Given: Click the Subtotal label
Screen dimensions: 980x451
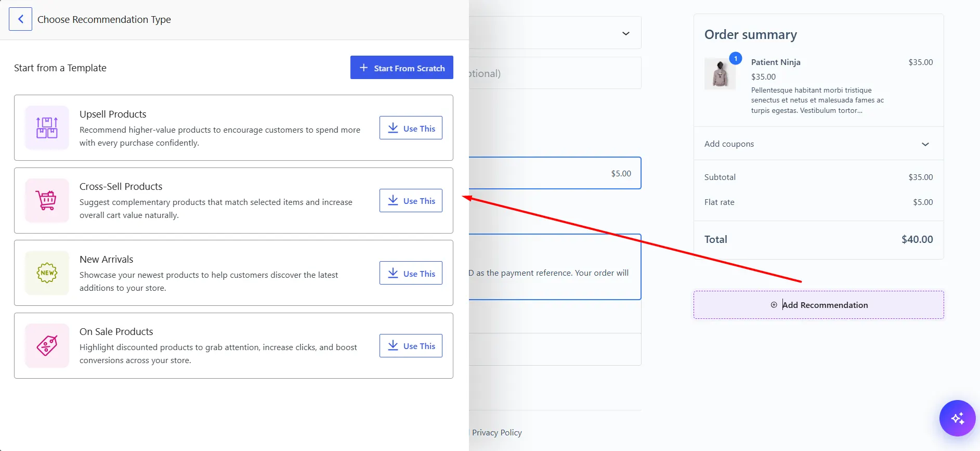Looking at the screenshot, I should click(720, 177).
